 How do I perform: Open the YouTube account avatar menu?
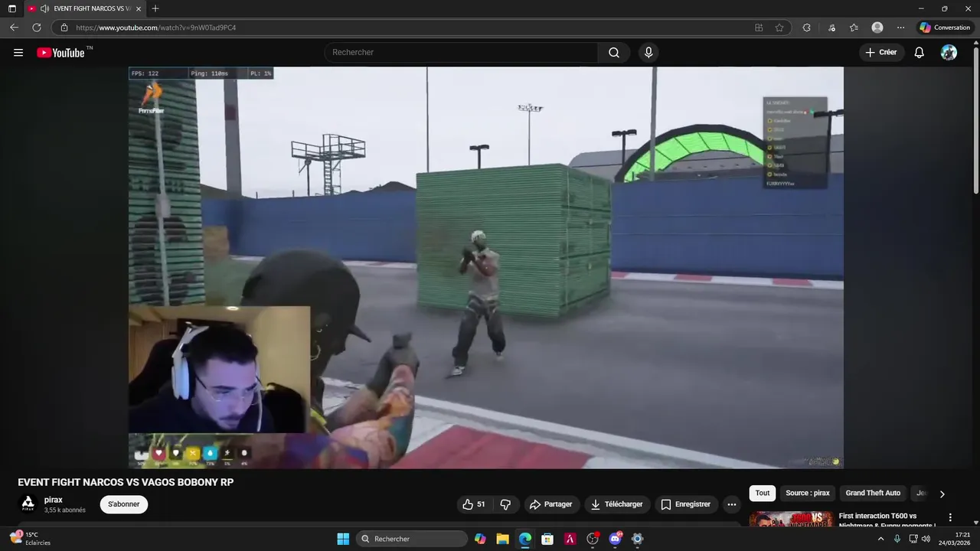pos(949,53)
